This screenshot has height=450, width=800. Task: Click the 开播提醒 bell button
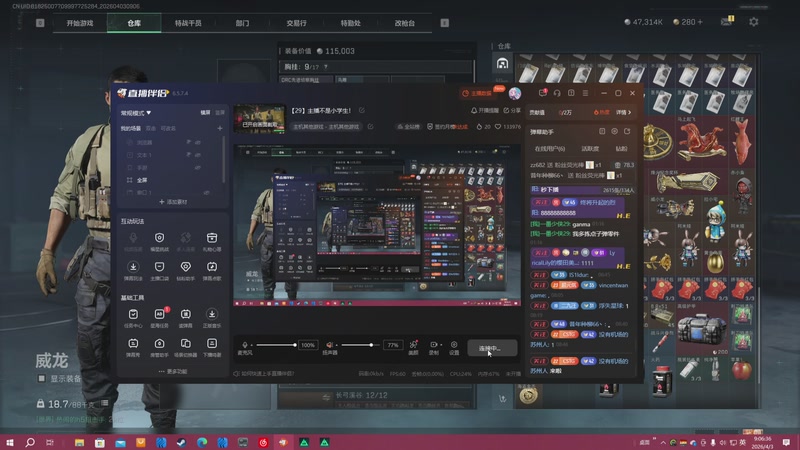click(x=484, y=110)
